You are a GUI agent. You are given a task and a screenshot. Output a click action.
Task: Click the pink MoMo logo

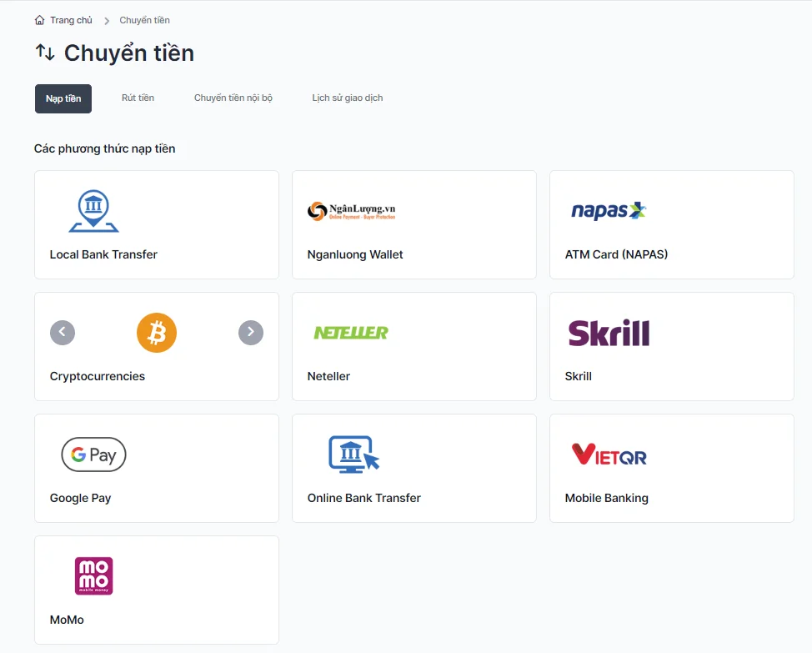point(93,575)
